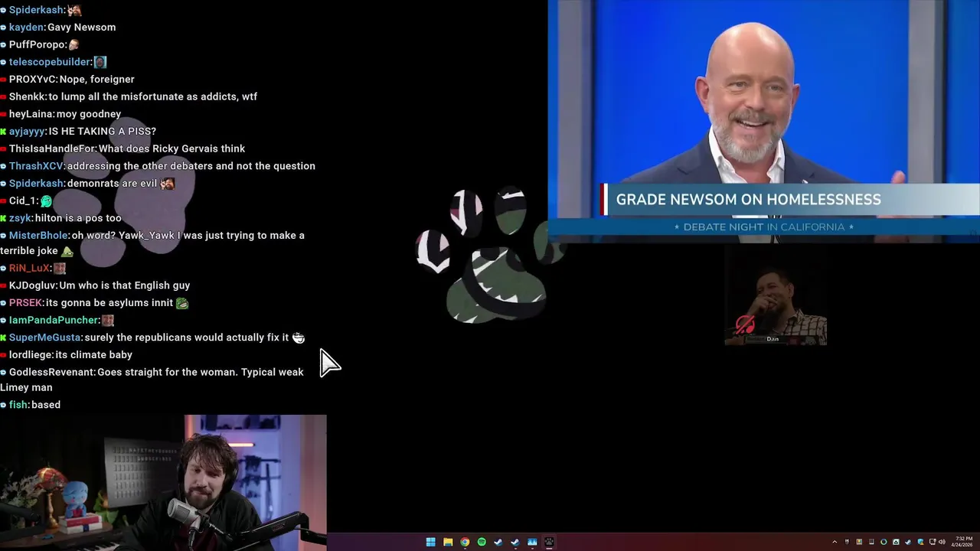Click username kayden in chat
The height and width of the screenshot is (551, 980).
(x=26, y=28)
